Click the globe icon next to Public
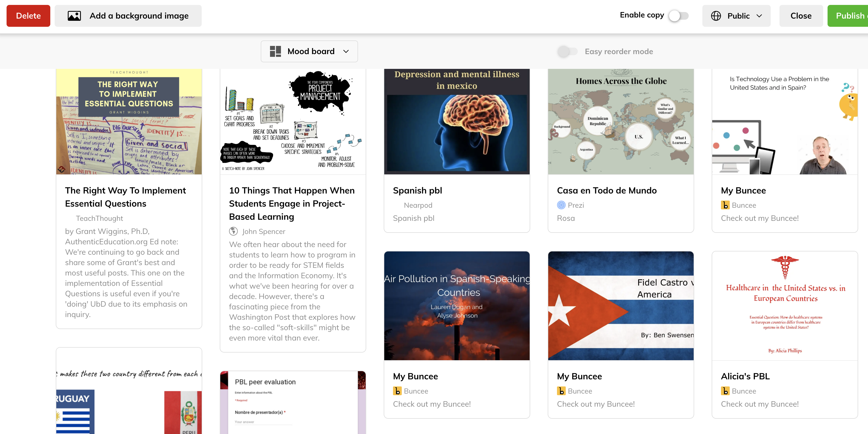The height and width of the screenshot is (434, 868). tap(716, 16)
